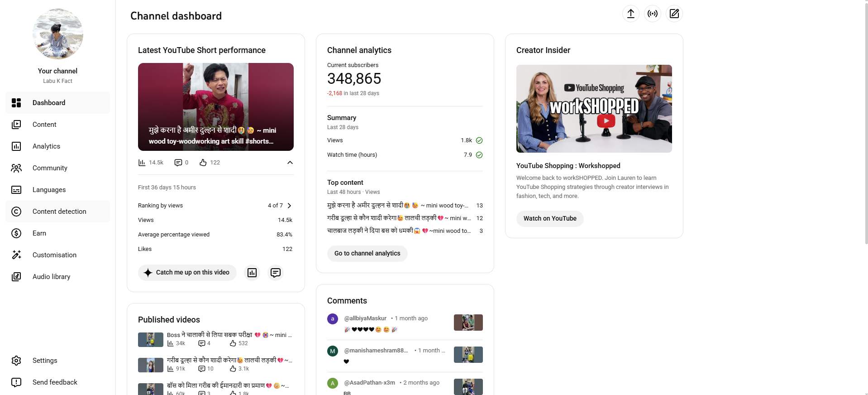The width and height of the screenshot is (868, 395).
Task: Click the Watch on YouTube button
Action: [550, 219]
